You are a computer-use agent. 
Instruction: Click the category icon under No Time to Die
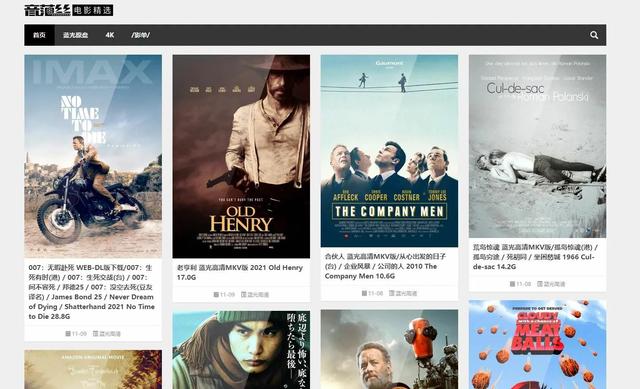click(96, 333)
